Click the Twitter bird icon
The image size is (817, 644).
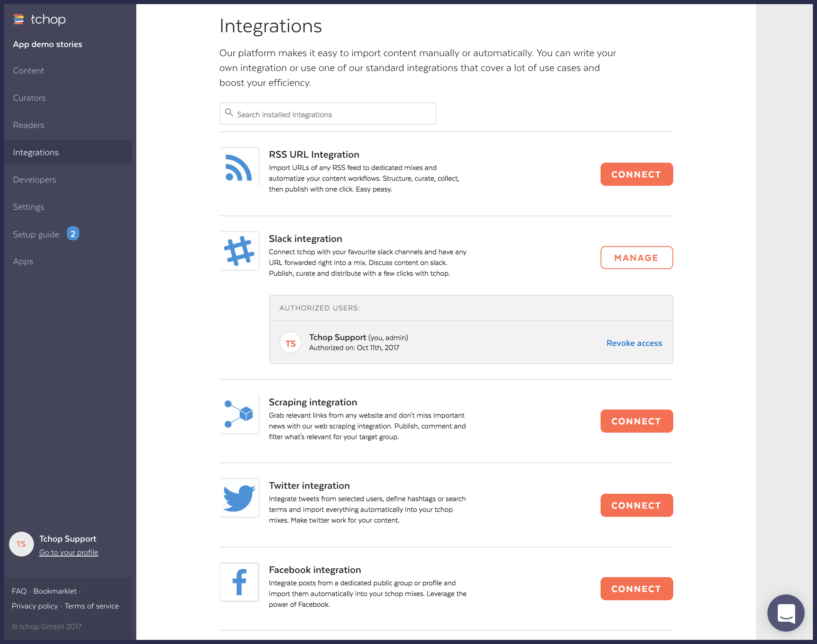[239, 498]
